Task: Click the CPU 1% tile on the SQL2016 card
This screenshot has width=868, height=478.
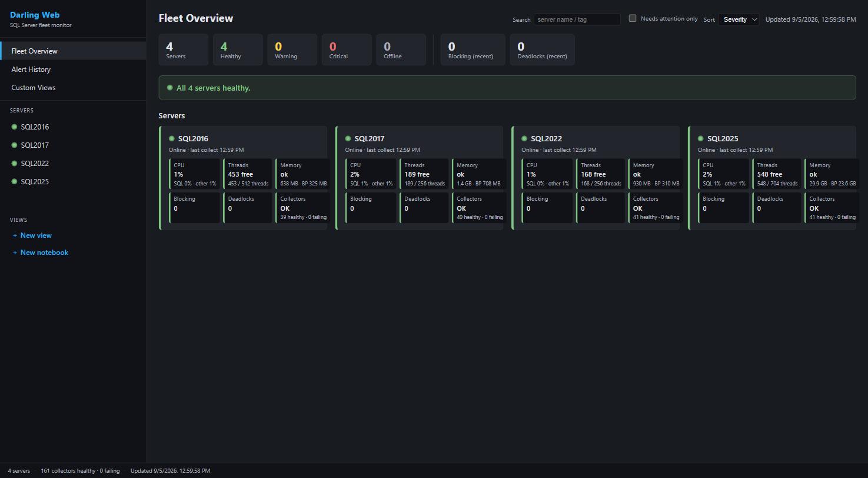Action: 194,174
